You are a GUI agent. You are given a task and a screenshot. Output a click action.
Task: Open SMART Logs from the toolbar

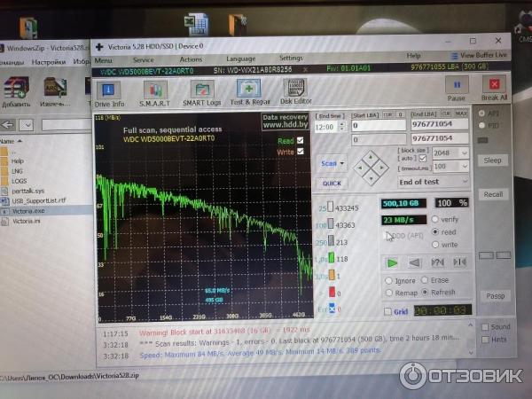point(202,91)
